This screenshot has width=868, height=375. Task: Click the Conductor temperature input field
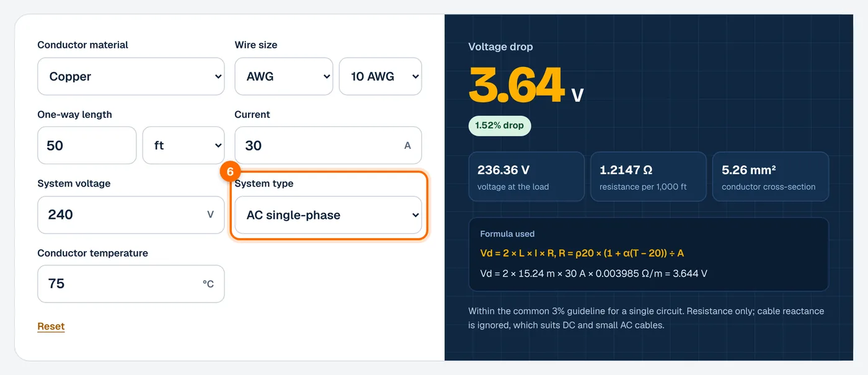tap(131, 284)
